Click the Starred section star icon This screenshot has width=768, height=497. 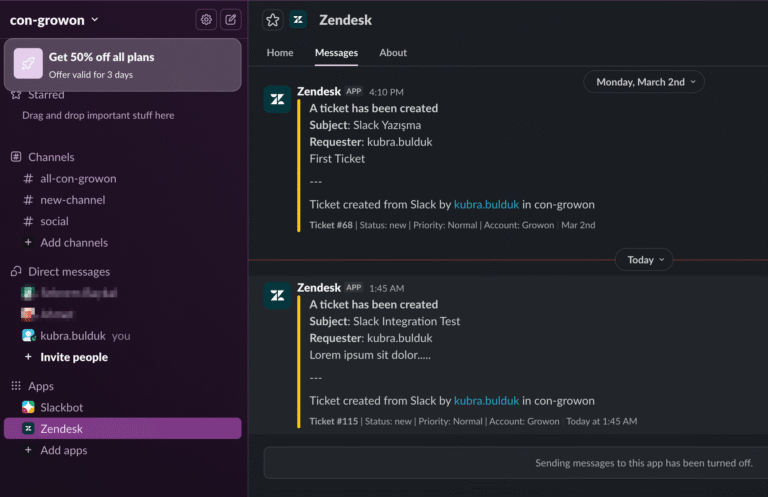click(16, 95)
